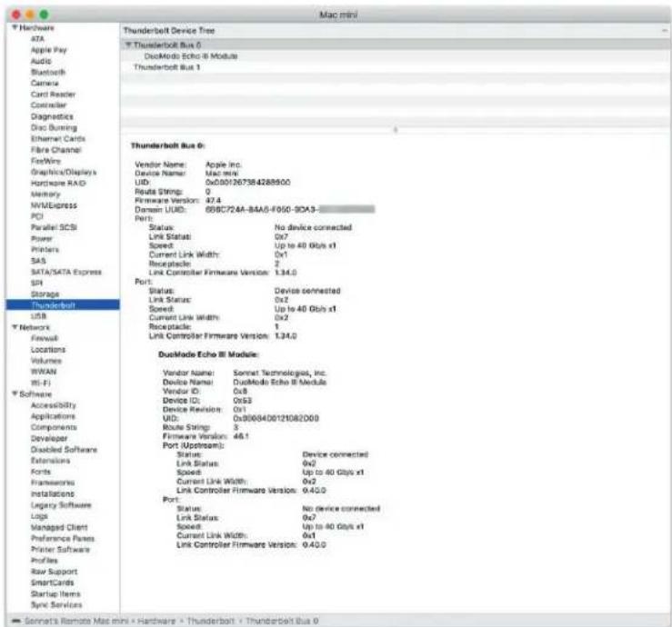Open FireWire entry
Screen dimensions: 672x627
[x=45, y=161]
